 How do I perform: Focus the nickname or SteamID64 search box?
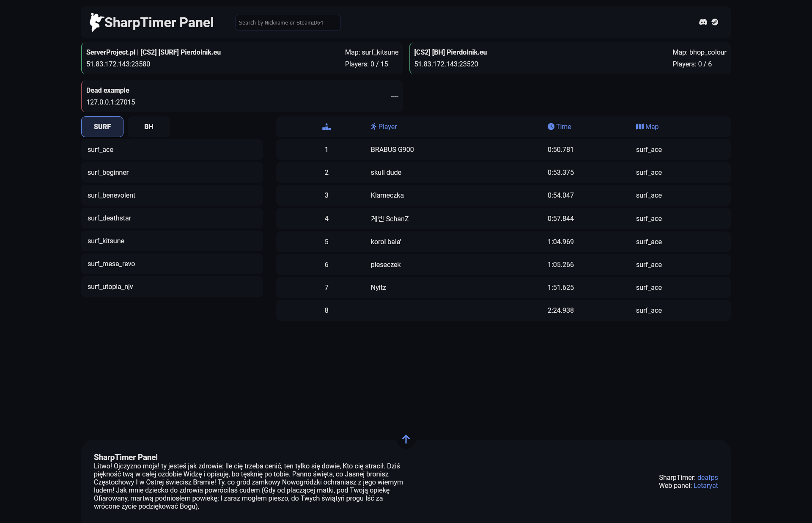288,22
